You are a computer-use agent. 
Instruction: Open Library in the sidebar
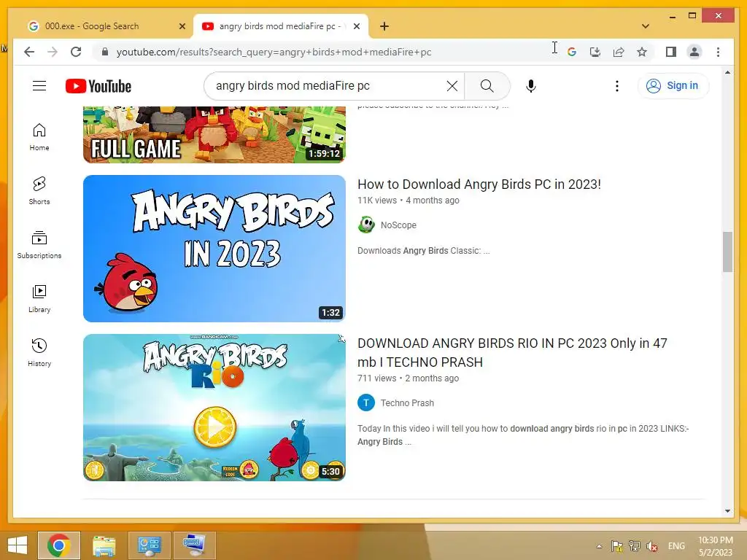click(x=39, y=298)
